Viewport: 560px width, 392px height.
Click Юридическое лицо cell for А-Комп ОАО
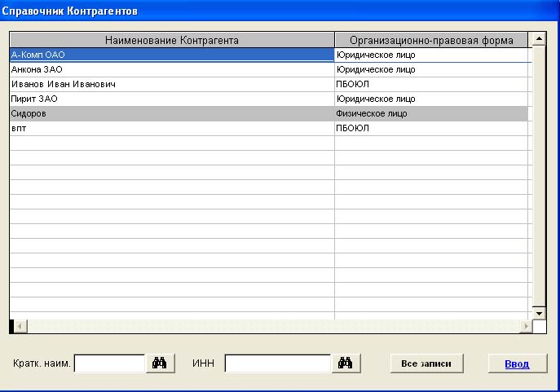tap(431, 55)
